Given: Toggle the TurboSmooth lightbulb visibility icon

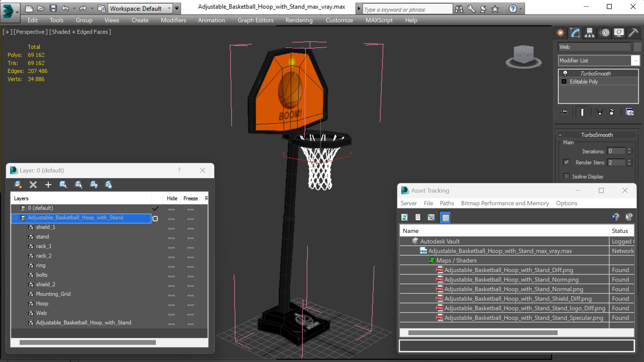Looking at the screenshot, I should coord(565,73).
